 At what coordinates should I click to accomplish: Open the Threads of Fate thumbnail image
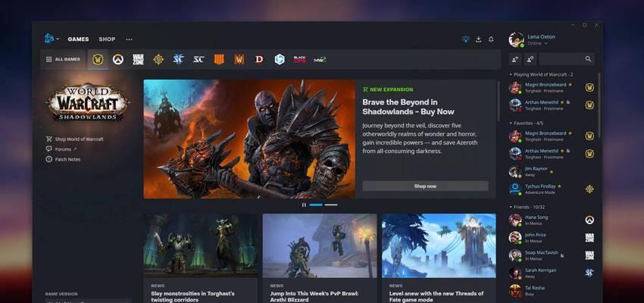point(439,245)
